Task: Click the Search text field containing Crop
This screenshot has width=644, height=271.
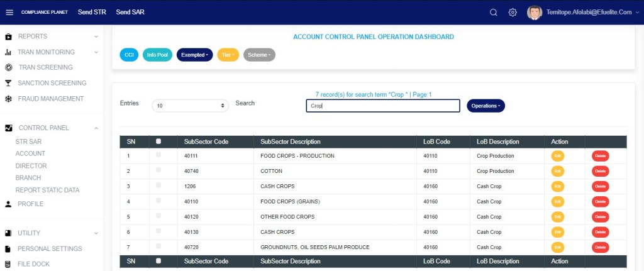Action: (383, 106)
